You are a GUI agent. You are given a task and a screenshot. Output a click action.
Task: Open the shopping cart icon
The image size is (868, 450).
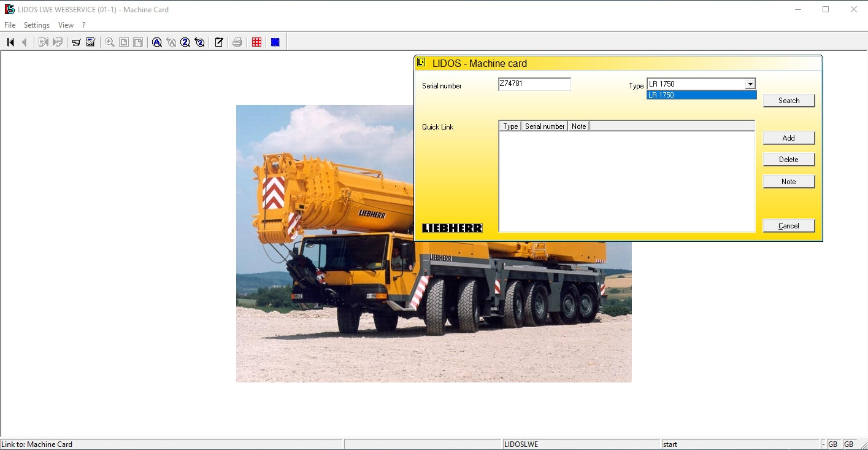point(77,42)
